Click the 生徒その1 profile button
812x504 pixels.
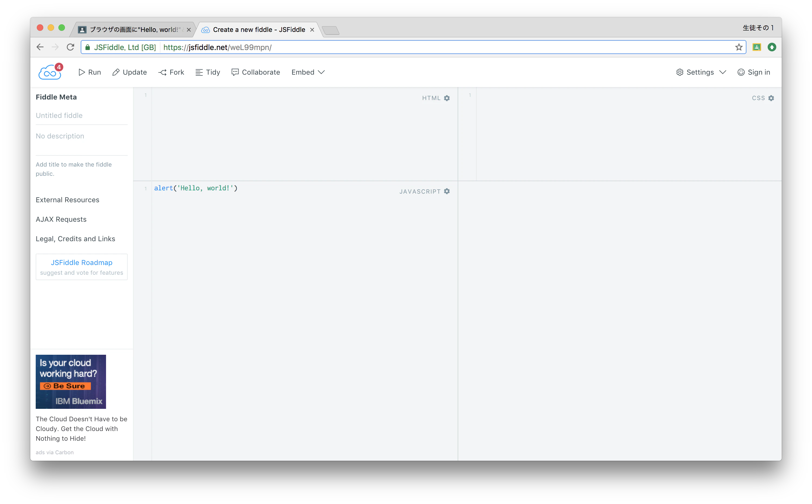point(758,28)
